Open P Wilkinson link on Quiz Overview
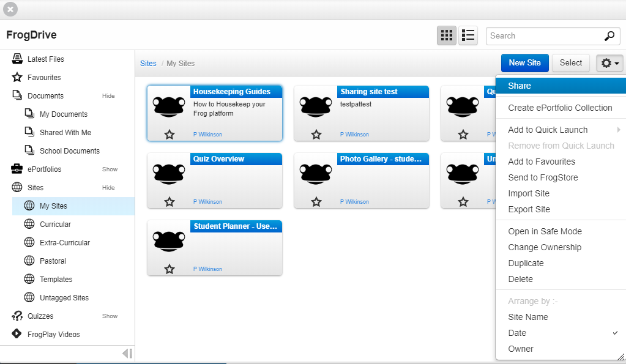The width and height of the screenshot is (626, 364). (207, 202)
